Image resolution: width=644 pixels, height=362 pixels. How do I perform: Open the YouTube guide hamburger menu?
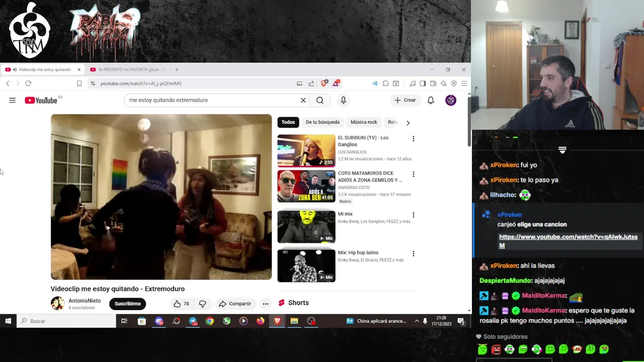tap(12, 100)
